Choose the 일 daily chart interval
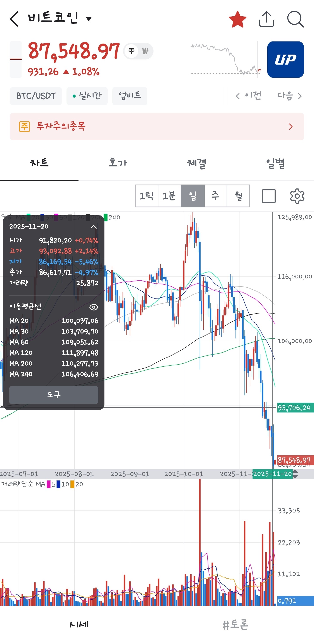Image resolution: width=314 pixels, height=644 pixels. [x=193, y=196]
